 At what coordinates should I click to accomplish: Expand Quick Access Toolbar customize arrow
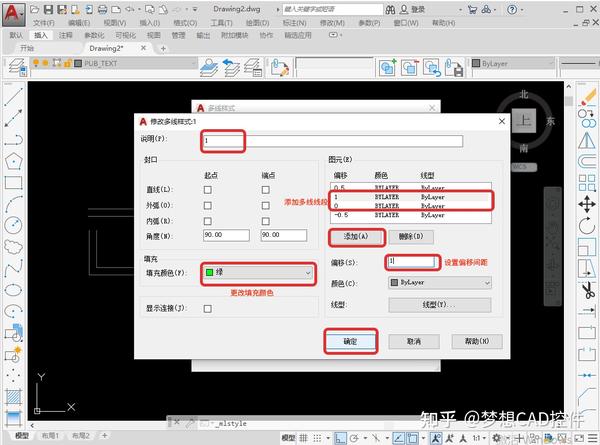[x=195, y=9]
